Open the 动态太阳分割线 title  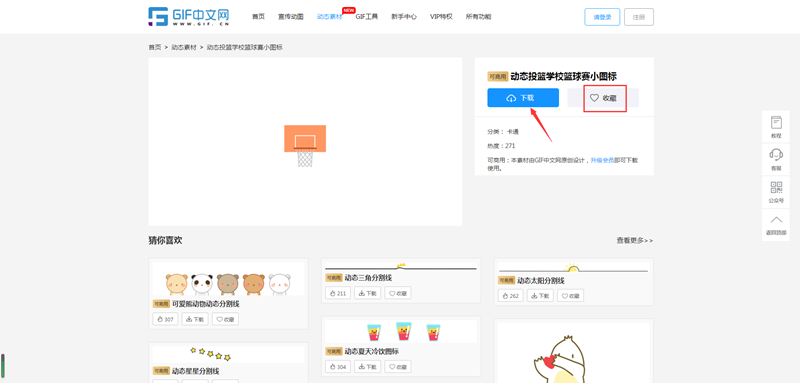[x=541, y=280]
